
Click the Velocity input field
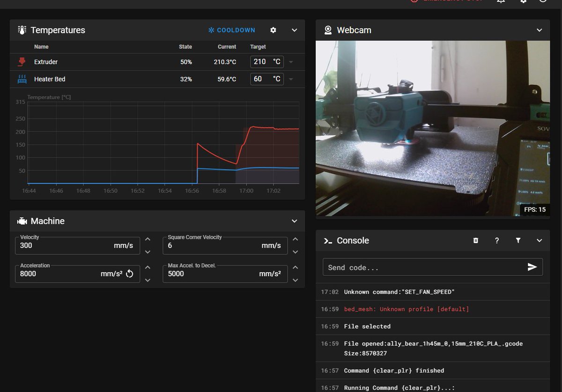pyautogui.click(x=77, y=245)
